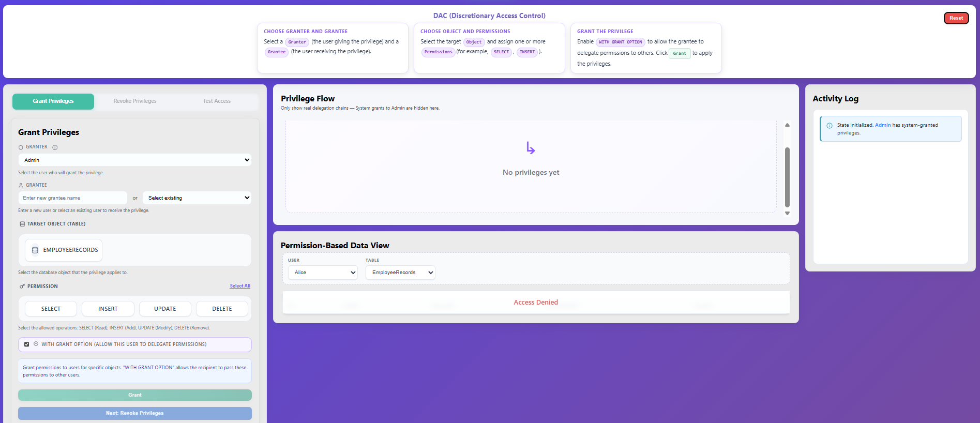Click the info icon beside GRANTER label

click(55, 147)
